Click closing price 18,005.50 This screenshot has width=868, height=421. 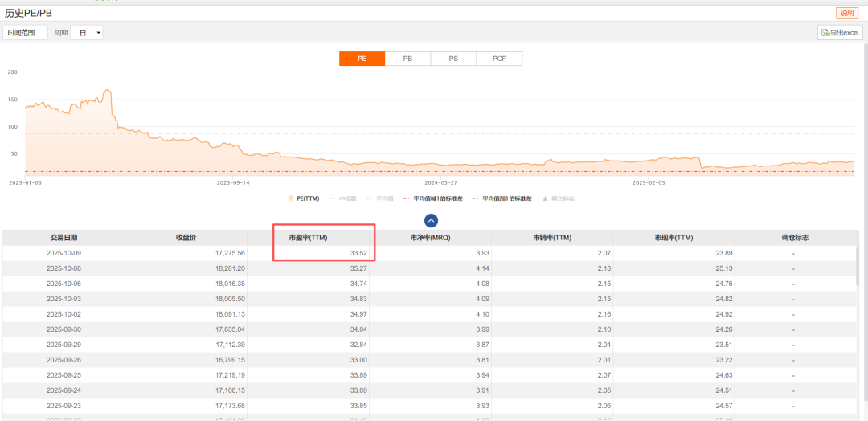click(x=231, y=300)
